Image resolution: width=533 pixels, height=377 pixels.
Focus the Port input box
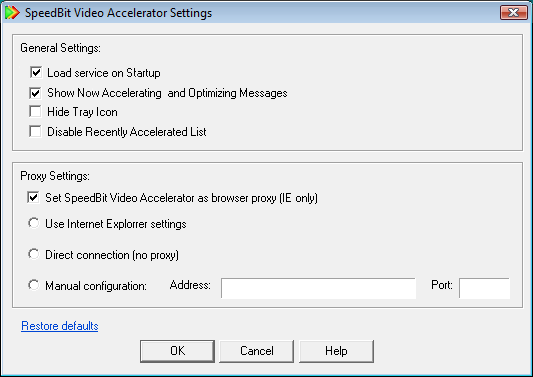(x=484, y=288)
